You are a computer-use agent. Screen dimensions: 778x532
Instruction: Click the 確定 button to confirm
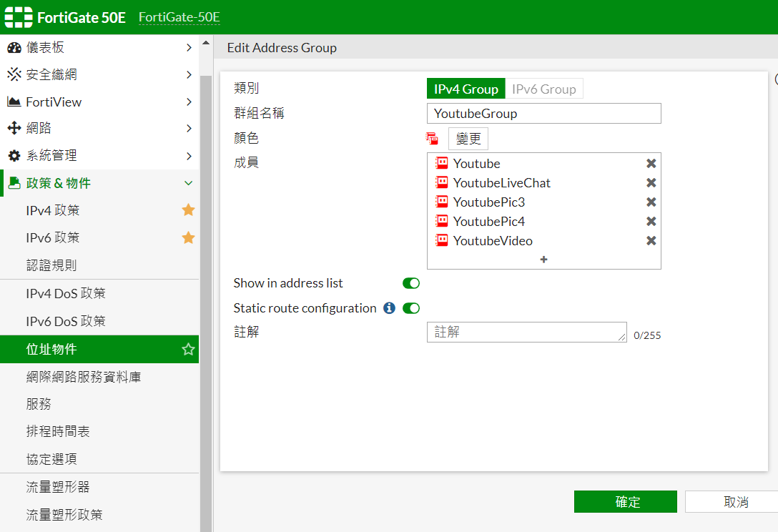tap(625, 502)
